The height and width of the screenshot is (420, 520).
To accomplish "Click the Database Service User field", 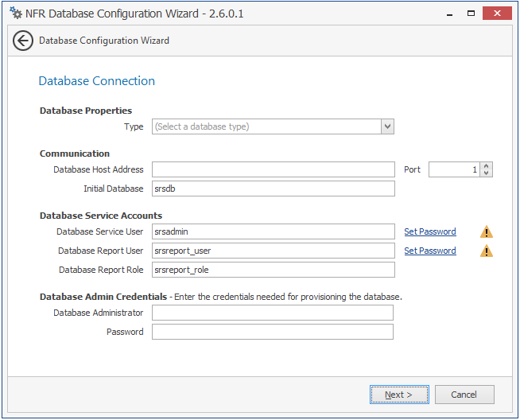I will point(273,231).
